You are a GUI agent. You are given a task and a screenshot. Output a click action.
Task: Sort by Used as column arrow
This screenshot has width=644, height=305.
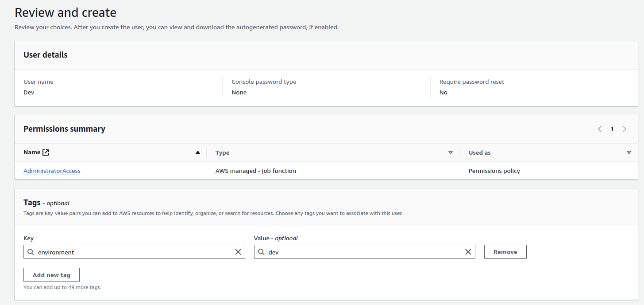(x=629, y=152)
